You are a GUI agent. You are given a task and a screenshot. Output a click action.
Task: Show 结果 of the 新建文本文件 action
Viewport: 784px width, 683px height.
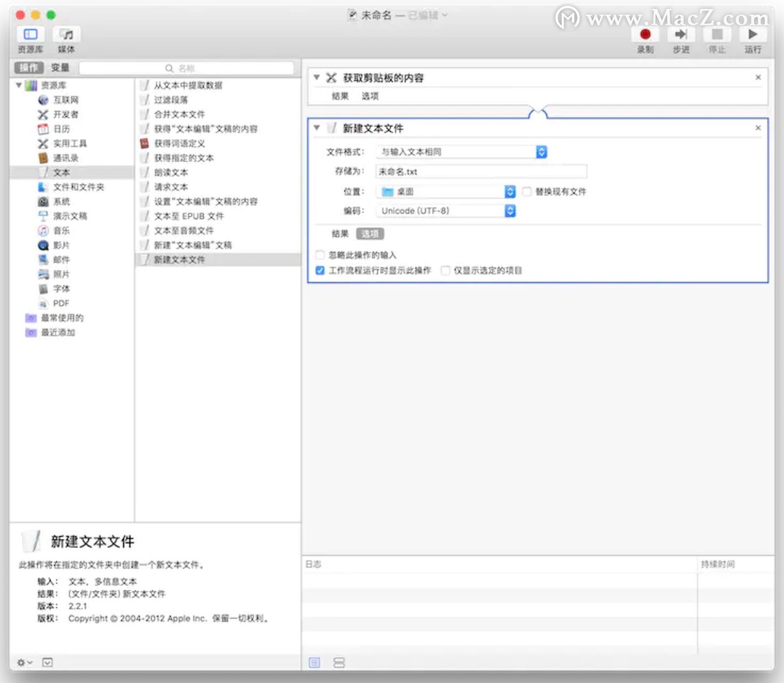pos(340,234)
